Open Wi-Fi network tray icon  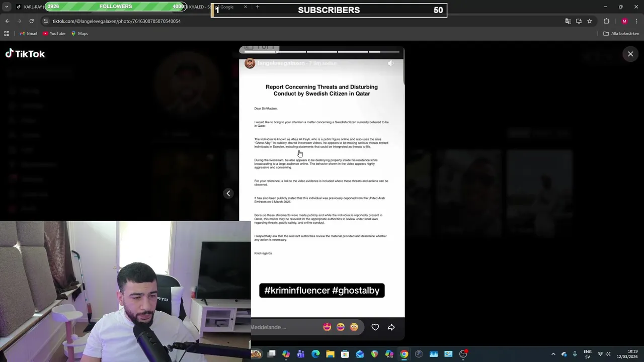pos(600,354)
